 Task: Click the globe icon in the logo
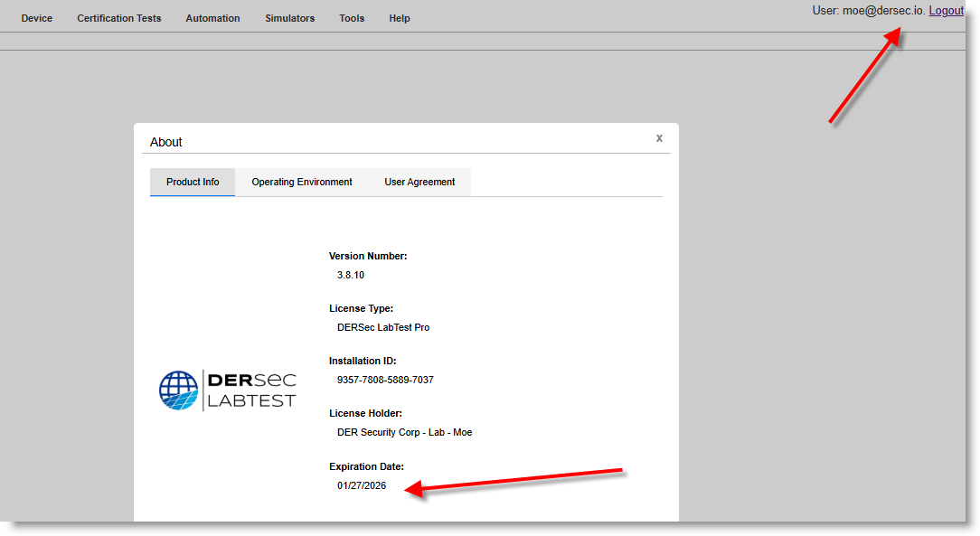point(178,390)
